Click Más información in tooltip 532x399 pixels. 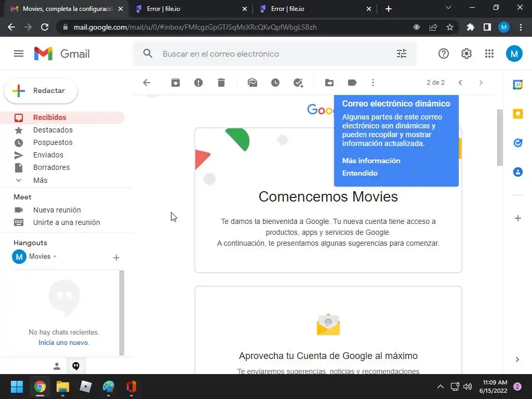(371, 161)
